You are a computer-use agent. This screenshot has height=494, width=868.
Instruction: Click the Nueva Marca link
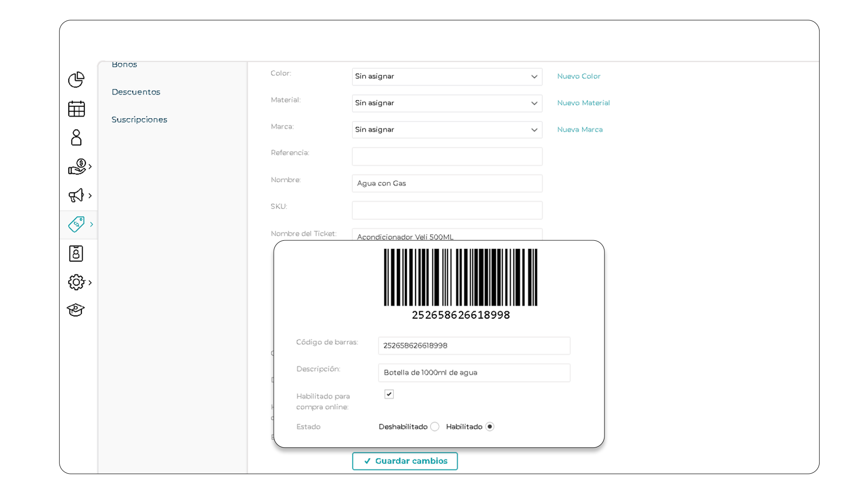(580, 130)
